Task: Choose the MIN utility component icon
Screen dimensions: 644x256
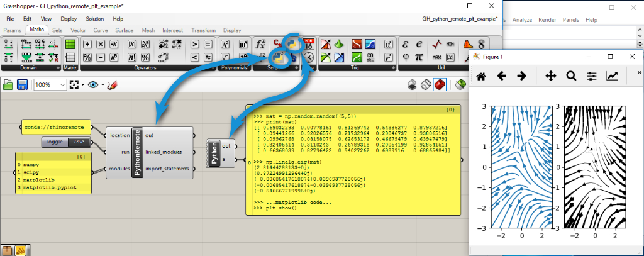Action: [450, 45]
